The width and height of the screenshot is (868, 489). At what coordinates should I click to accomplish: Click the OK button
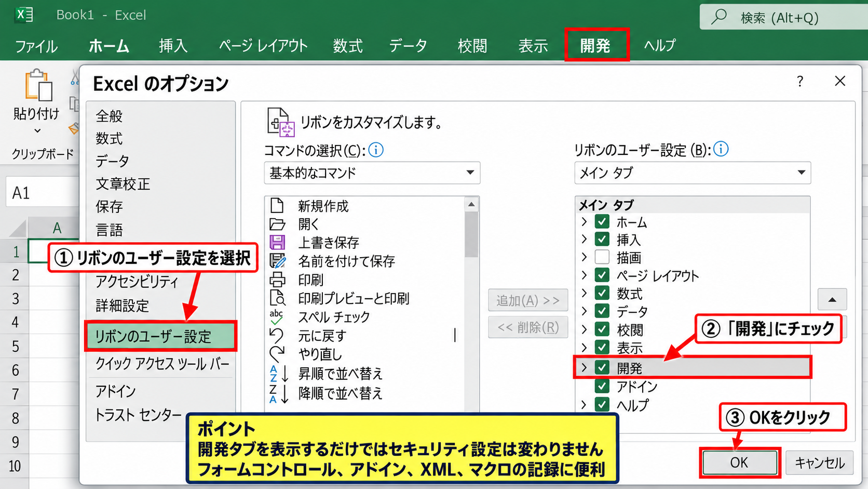739,462
